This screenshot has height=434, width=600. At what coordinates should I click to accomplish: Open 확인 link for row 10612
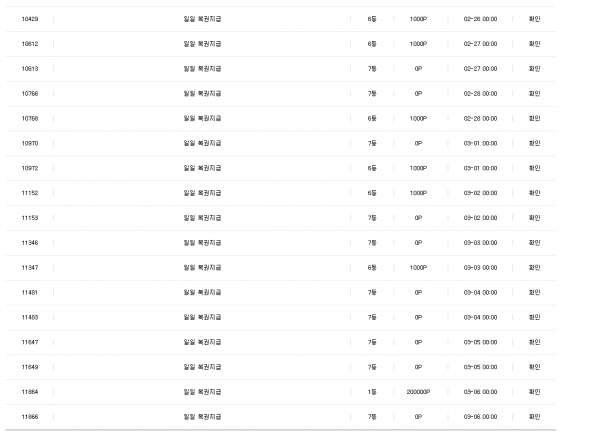(534, 44)
